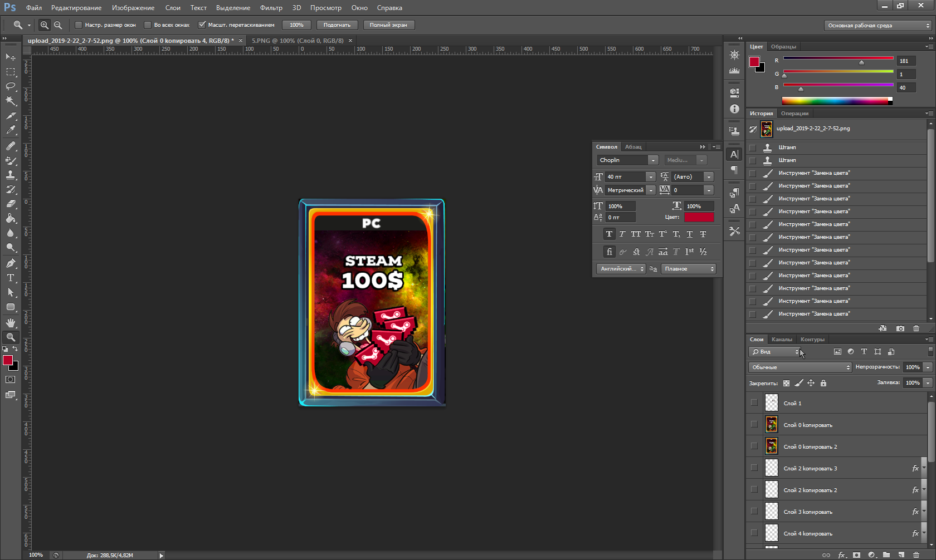Toggle Quick Mask mode
This screenshot has height=560, width=936.
tap(11, 380)
